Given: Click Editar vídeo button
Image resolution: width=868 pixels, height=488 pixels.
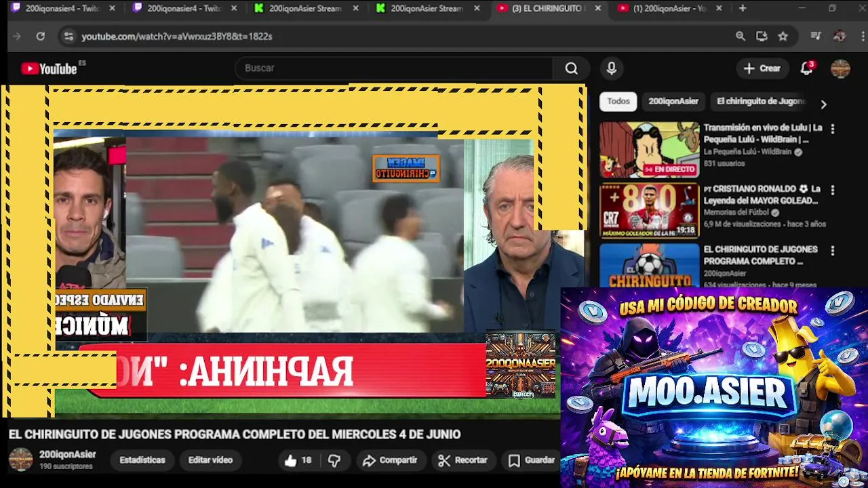Looking at the screenshot, I should (x=210, y=460).
